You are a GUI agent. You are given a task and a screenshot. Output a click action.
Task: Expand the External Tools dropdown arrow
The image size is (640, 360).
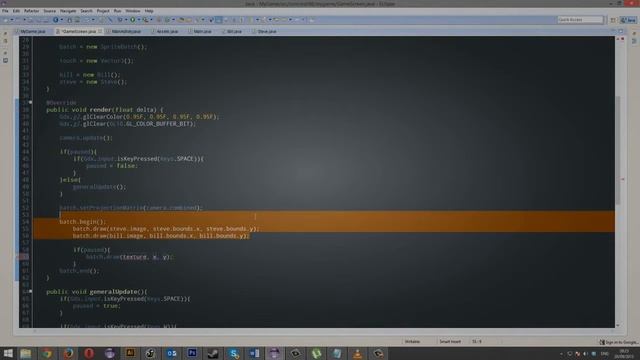click(x=151, y=20)
